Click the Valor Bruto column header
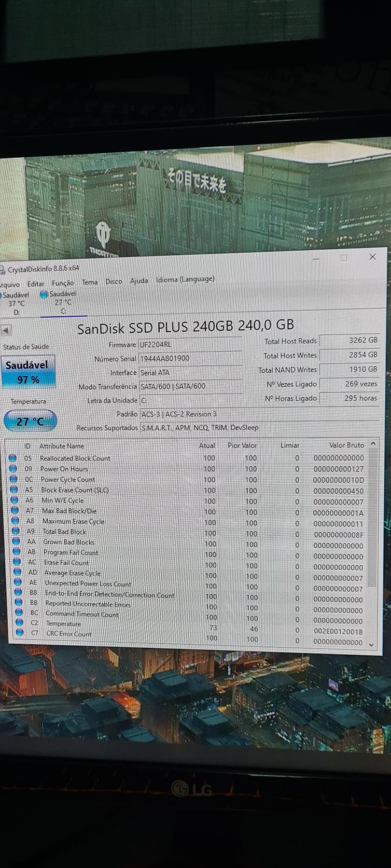 [346, 445]
